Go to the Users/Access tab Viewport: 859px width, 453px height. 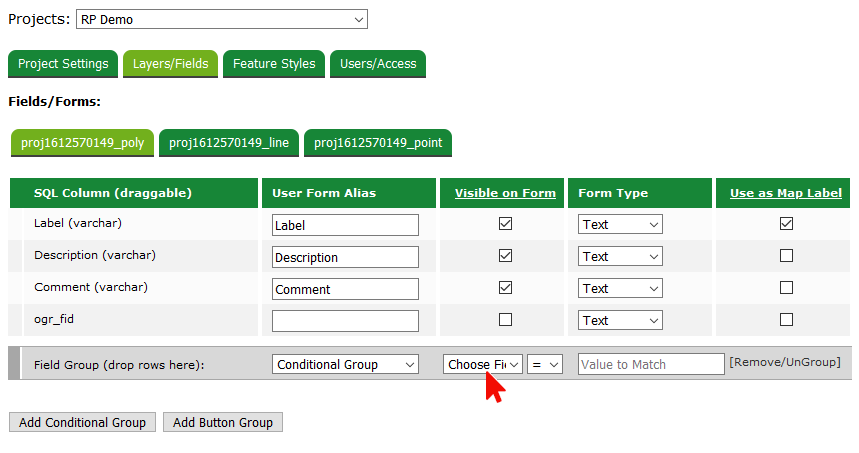(378, 64)
